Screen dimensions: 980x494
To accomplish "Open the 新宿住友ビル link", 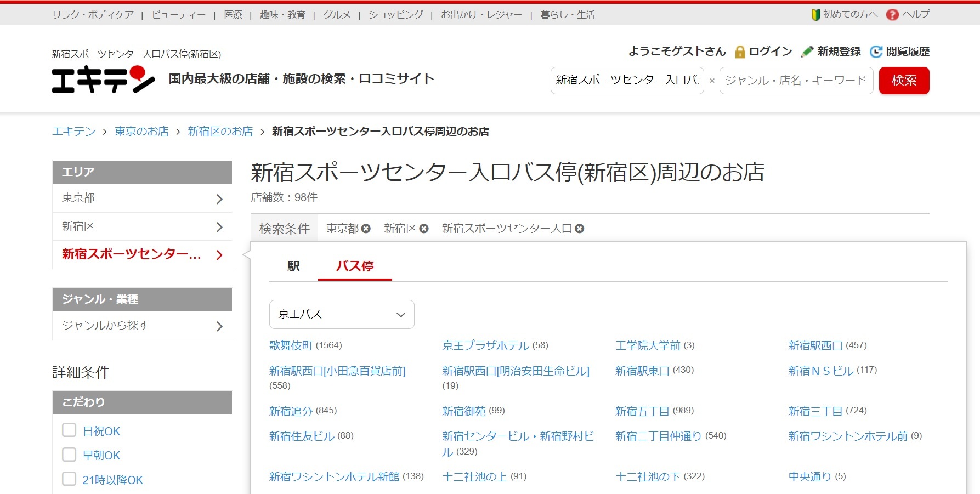I will pyautogui.click(x=302, y=436).
